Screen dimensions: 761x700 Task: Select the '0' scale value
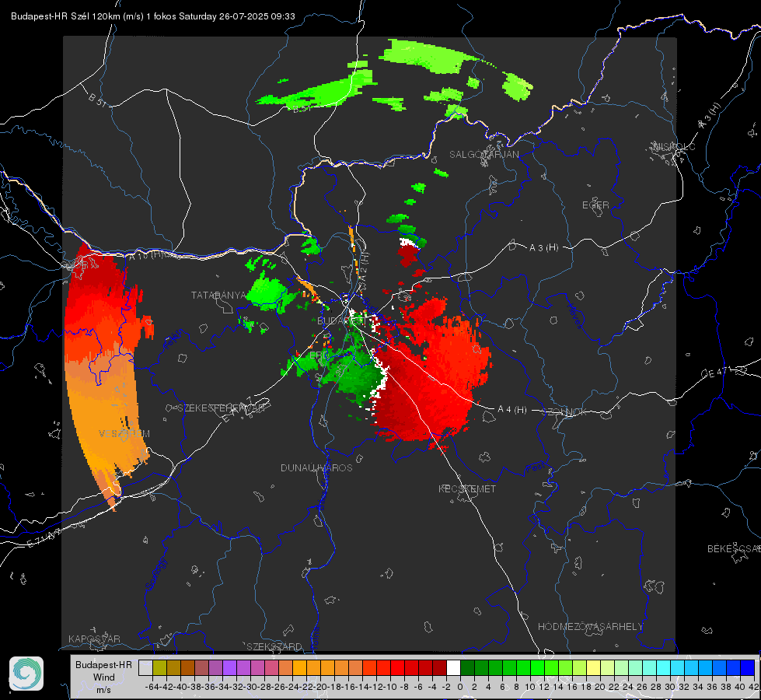(460, 687)
